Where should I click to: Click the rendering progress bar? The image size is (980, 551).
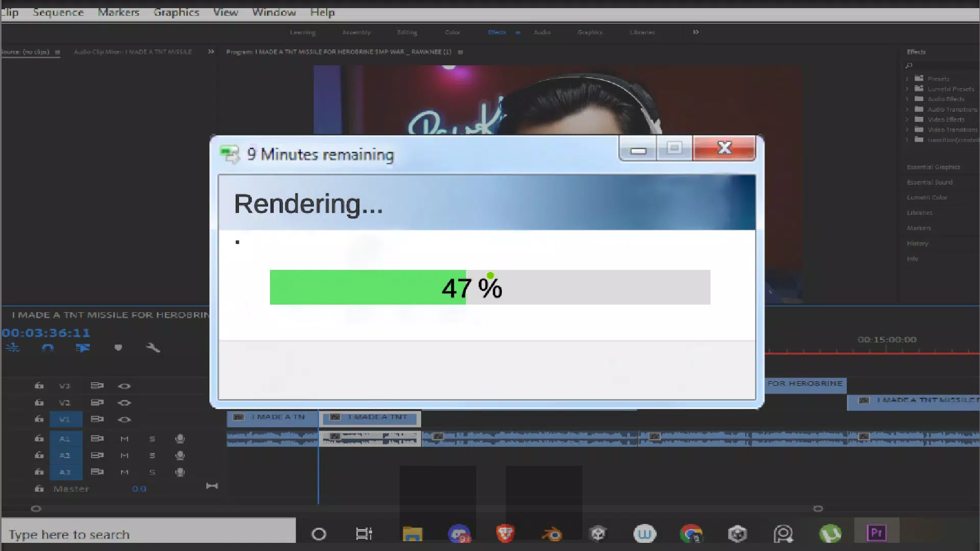pos(489,287)
